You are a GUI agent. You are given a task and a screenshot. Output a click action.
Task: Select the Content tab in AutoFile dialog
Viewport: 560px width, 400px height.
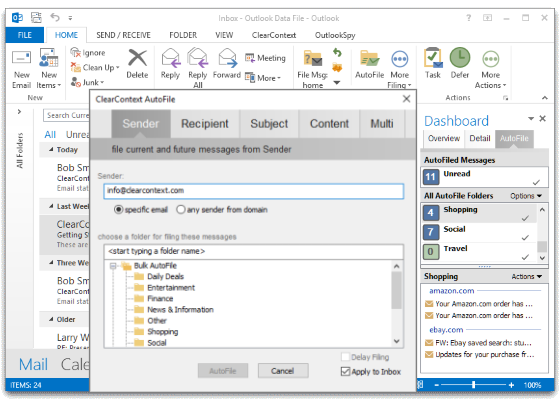(329, 124)
